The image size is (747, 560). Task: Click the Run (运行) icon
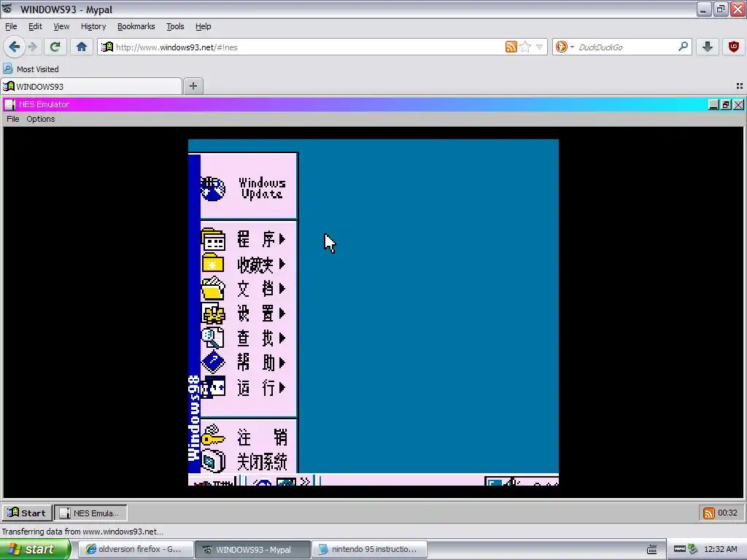click(x=213, y=388)
